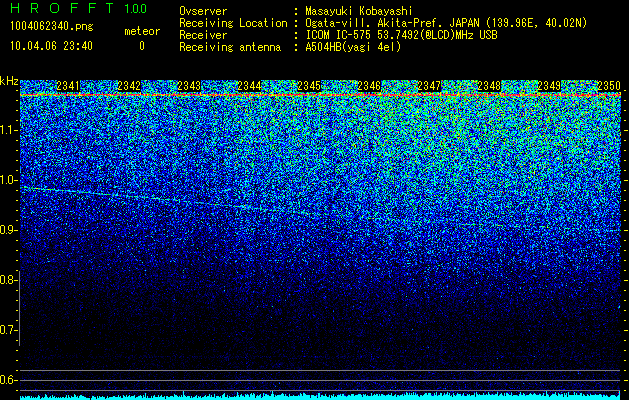Pick the 0.7 frequency axis label
Image resolution: width=629 pixels, height=400 pixels.
pos(8,330)
